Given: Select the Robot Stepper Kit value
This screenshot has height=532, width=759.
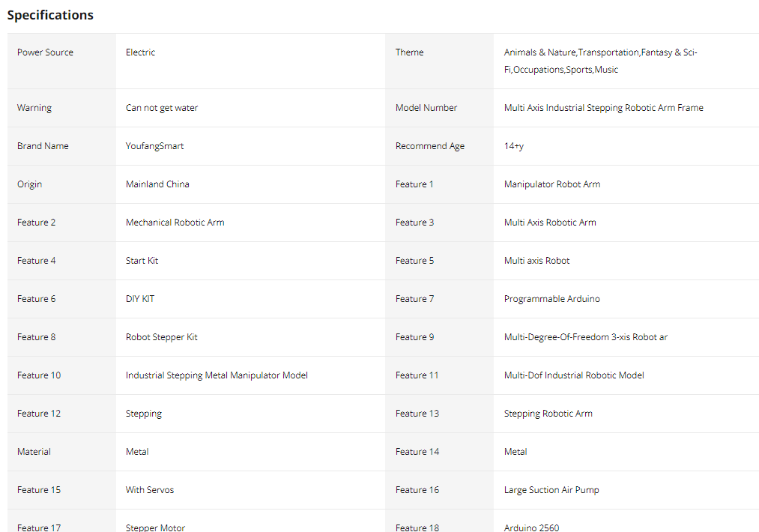Looking at the screenshot, I should click(161, 337).
